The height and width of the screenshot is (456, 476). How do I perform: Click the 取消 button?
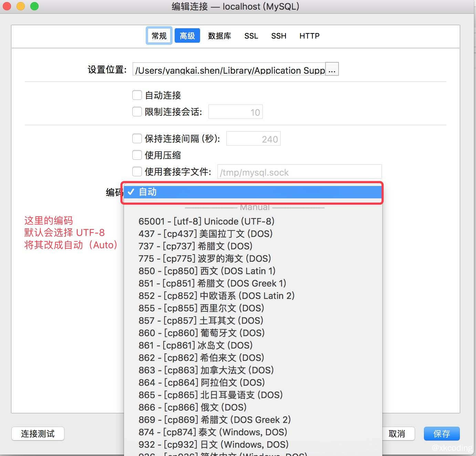click(x=397, y=434)
